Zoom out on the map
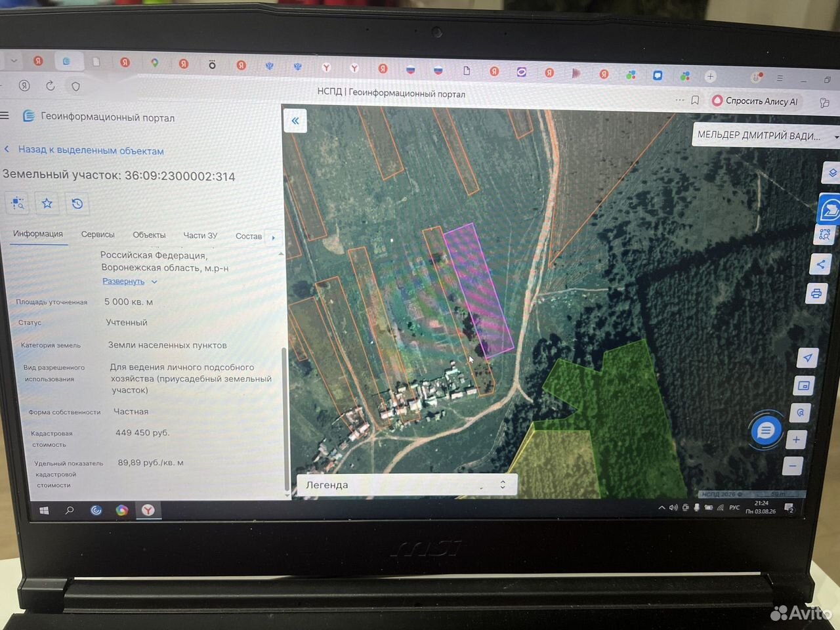Image resolution: width=840 pixels, height=630 pixels. (x=793, y=466)
